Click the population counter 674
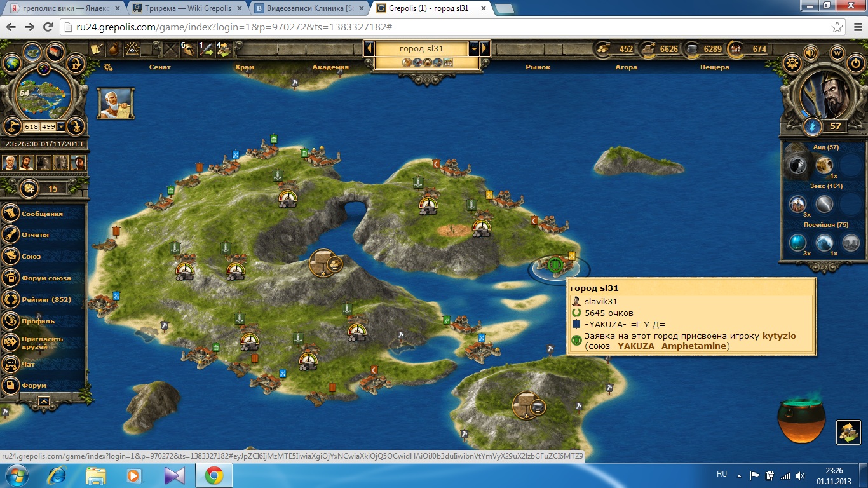This screenshot has width=868, height=488. coord(749,49)
